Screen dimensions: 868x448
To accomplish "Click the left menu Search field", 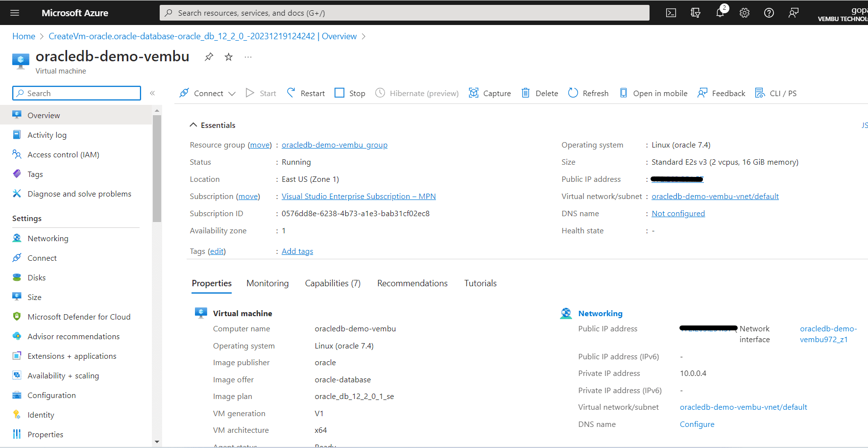I will (76, 93).
